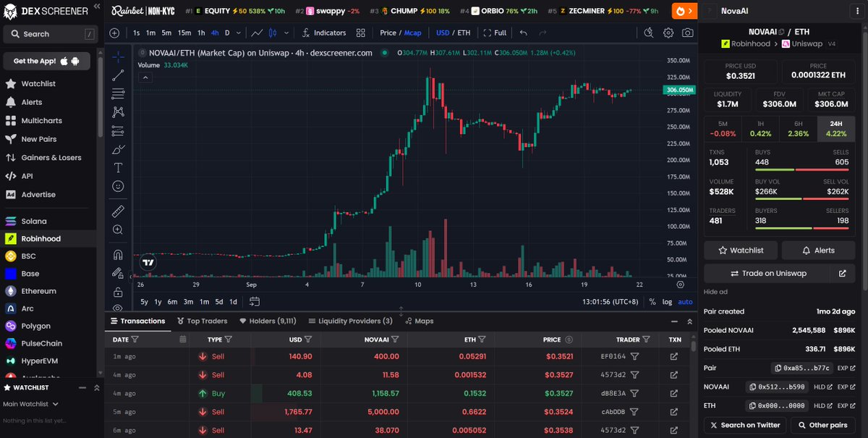Open first Sell transaction external link
868x438 pixels.
coord(674,356)
